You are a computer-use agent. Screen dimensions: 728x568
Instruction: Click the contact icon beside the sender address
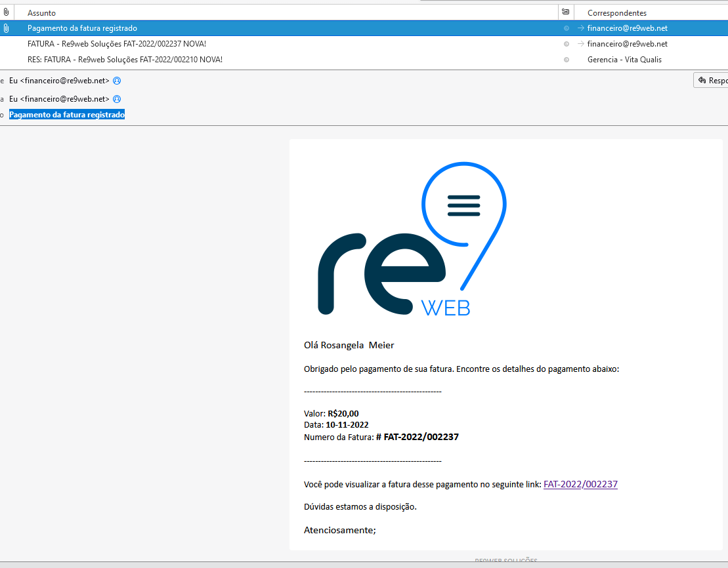(x=117, y=81)
